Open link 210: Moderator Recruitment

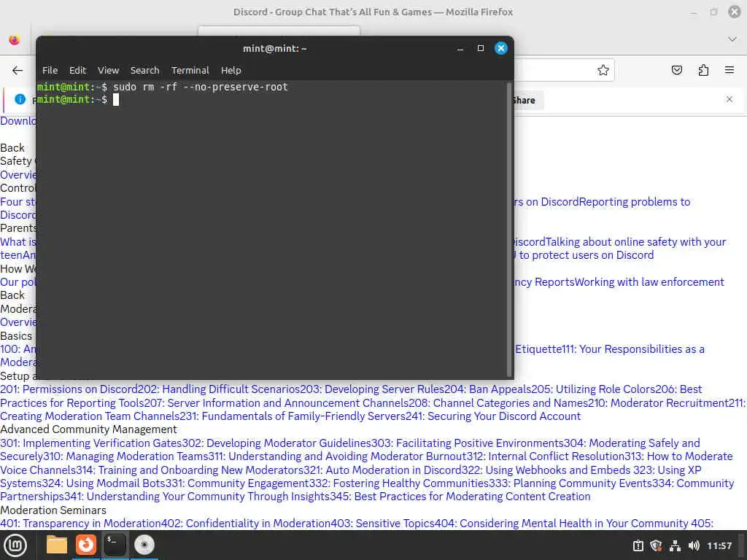tap(659, 402)
